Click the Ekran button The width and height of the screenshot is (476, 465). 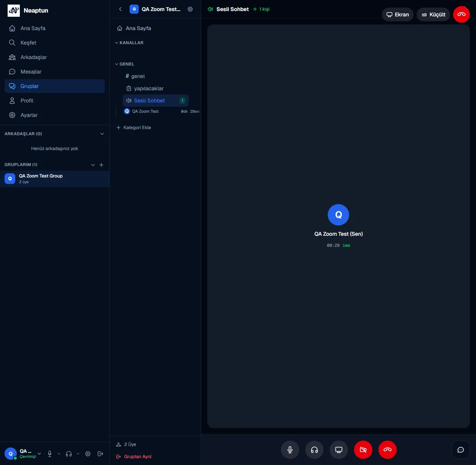point(397,14)
